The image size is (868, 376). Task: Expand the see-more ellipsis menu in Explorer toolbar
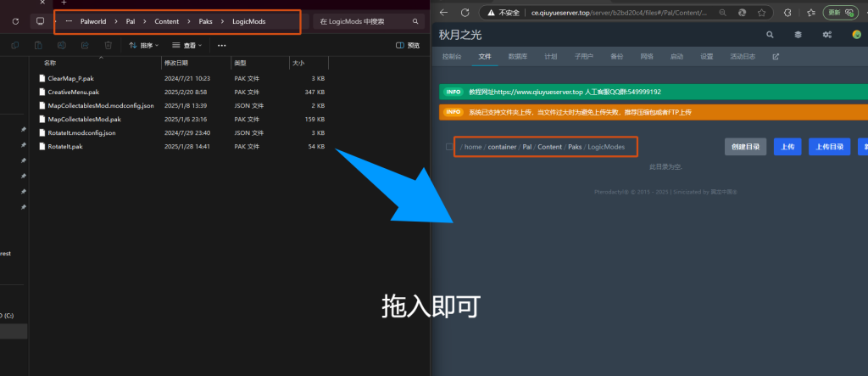pyautogui.click(x=222, y=45)
